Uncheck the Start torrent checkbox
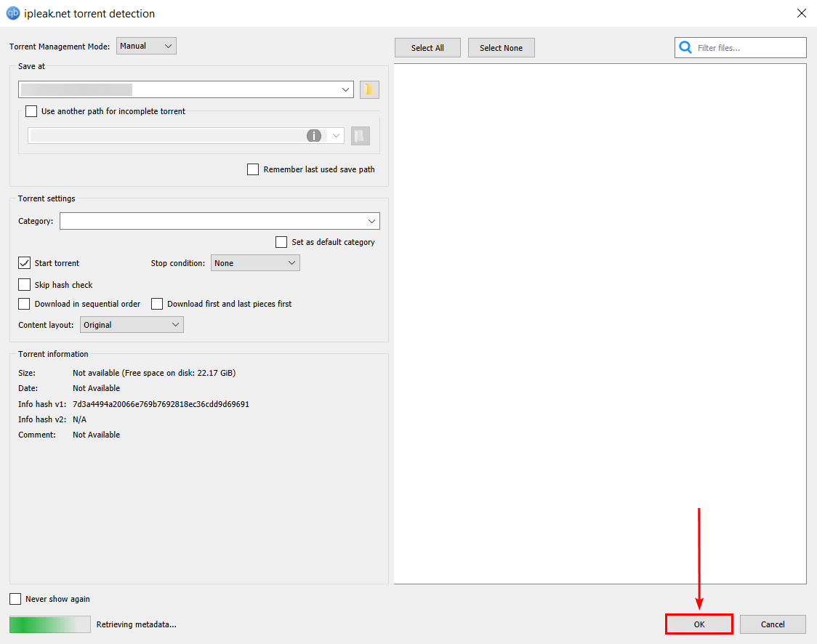 25,263
